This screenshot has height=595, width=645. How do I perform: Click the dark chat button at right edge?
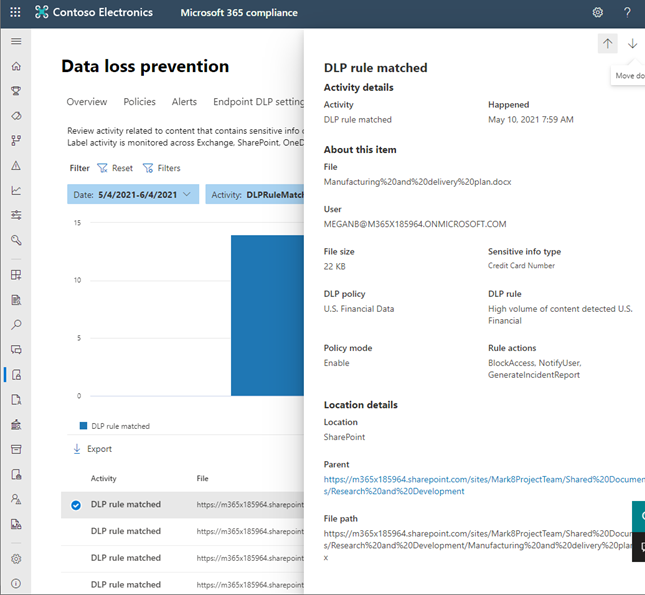pyautogui.click(x=639, y=547)
